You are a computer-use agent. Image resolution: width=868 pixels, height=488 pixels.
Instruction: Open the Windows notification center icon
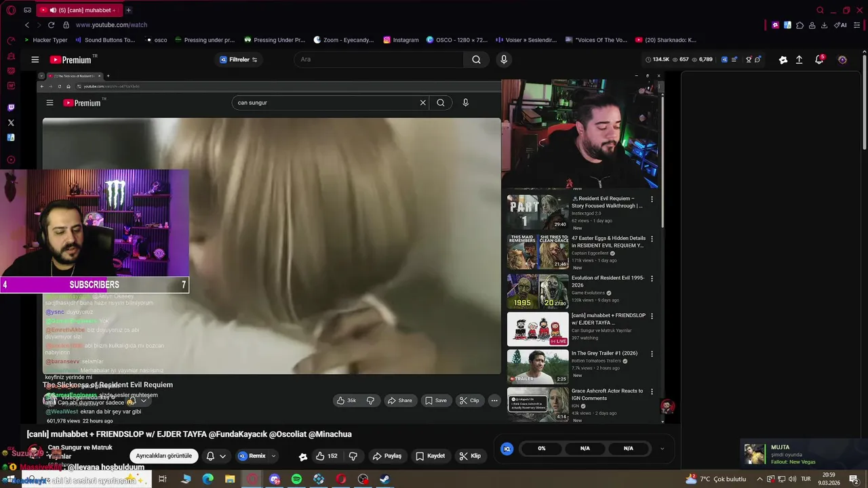pyautogui.click(x=854, y=479)
